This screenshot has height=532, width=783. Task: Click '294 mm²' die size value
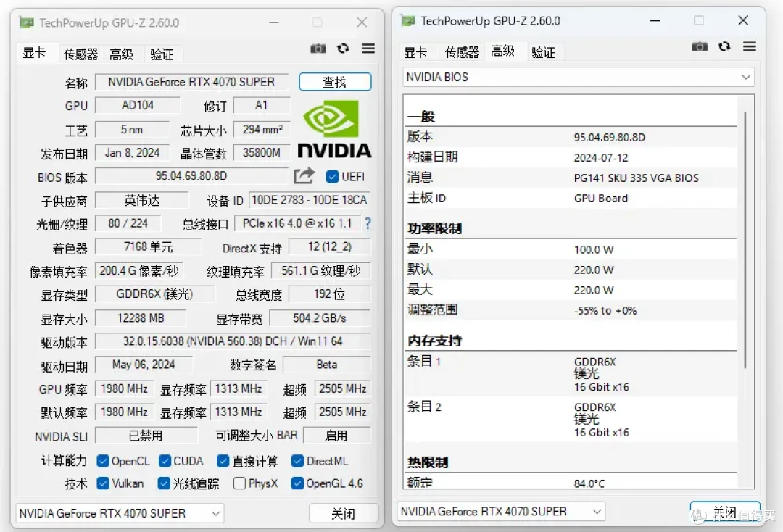tap(262, 129)
